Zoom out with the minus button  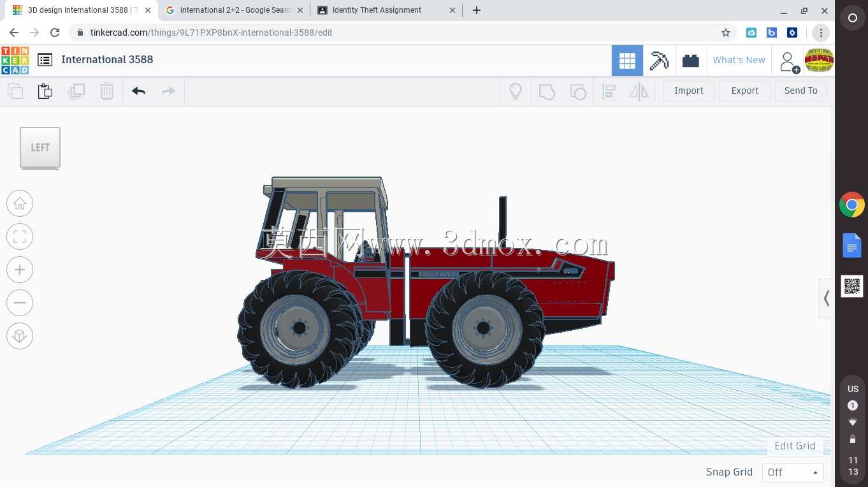pyautogui.click(x=20, y=303)
